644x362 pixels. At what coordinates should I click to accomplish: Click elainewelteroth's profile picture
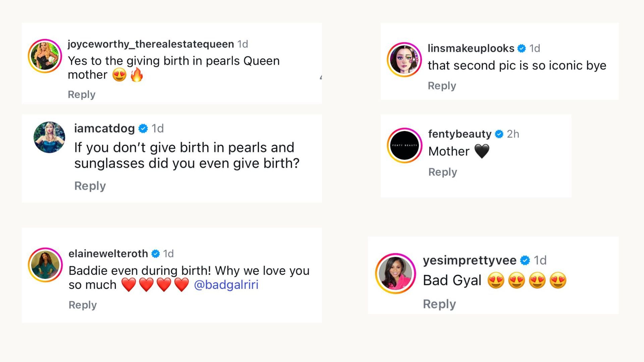click(45, 265)
